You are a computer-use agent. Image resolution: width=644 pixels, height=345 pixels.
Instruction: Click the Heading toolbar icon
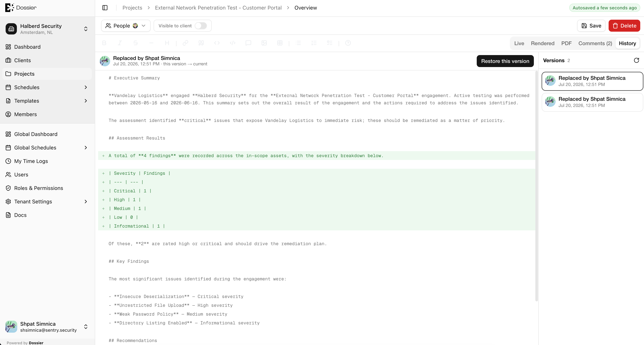tap(167, 43)
